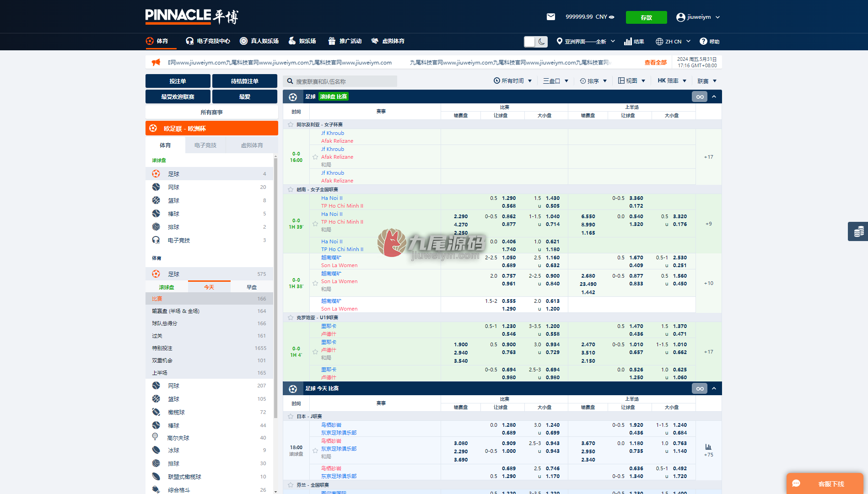Image resolution: width=868 pixels, height=494 pixels.
Task: Open 联赛 league filter dropdown
Action: click(707, 81)
